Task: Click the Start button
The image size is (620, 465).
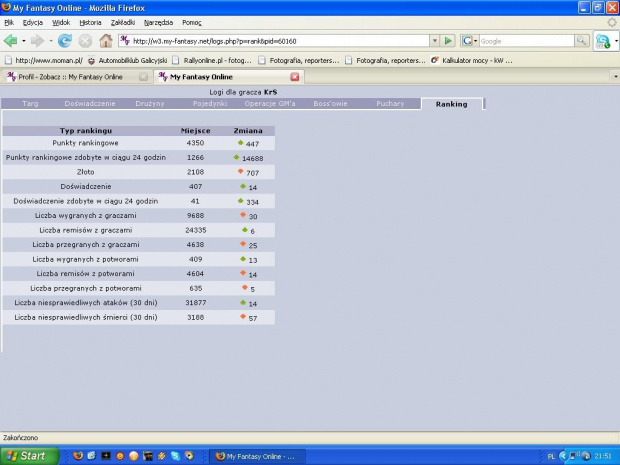Action: coord(28,456)
